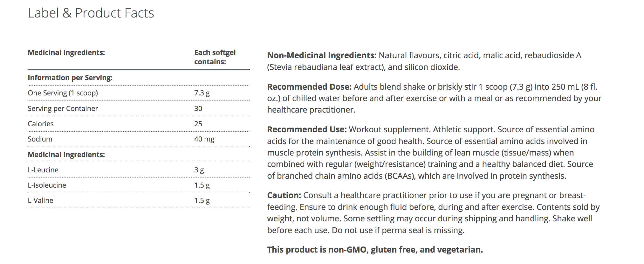Click the Calories row label
The image size is (644, 264).
pyautogui.click(x=41, y=124)
